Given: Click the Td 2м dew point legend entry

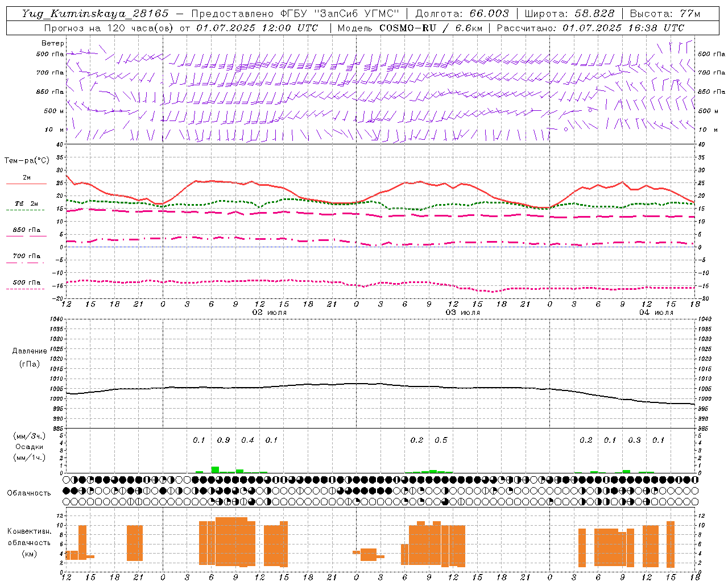Looking at the screenshot, I should [27, 203].
